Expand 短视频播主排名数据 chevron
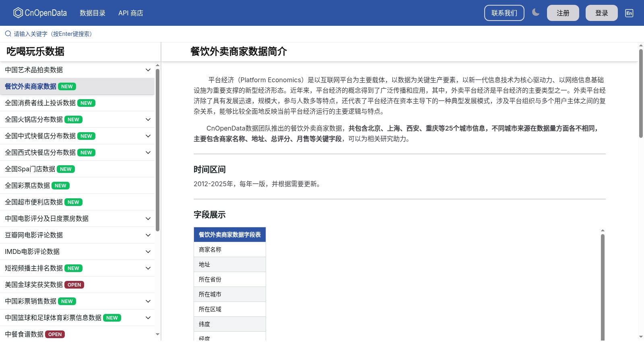The height and width of the screenshot is (347, 644). click(x=148, y=268)
